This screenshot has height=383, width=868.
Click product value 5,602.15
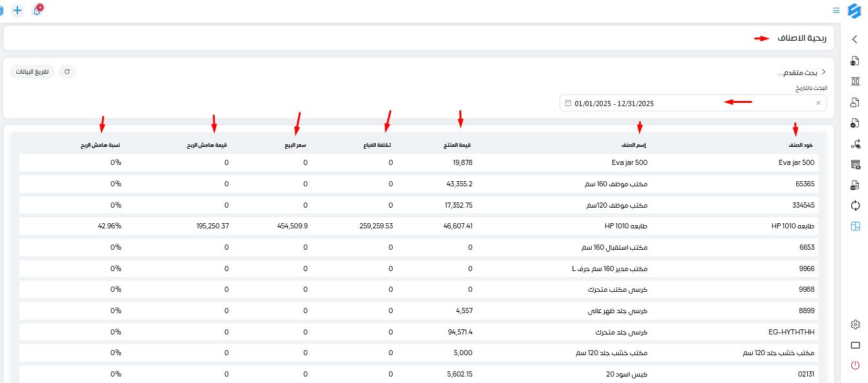click(460, 374)
